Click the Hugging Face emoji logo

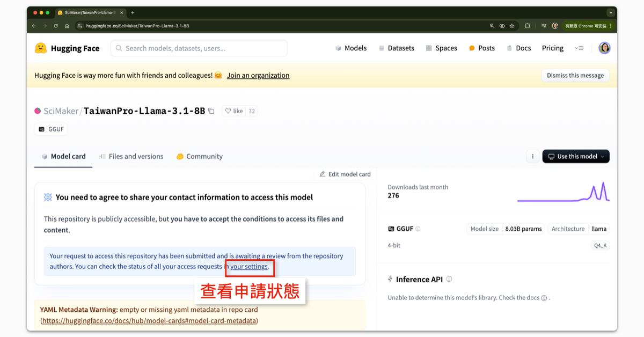(x=40, y=48)
